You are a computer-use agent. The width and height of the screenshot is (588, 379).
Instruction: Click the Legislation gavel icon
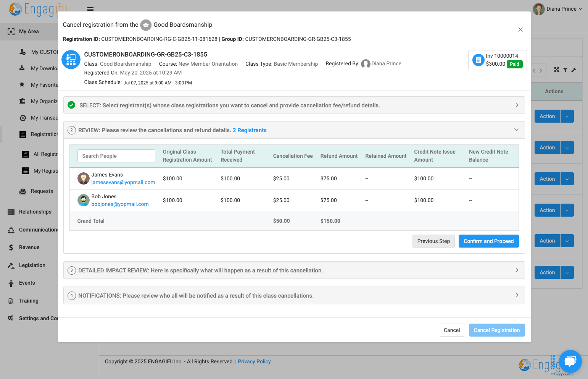11,265
